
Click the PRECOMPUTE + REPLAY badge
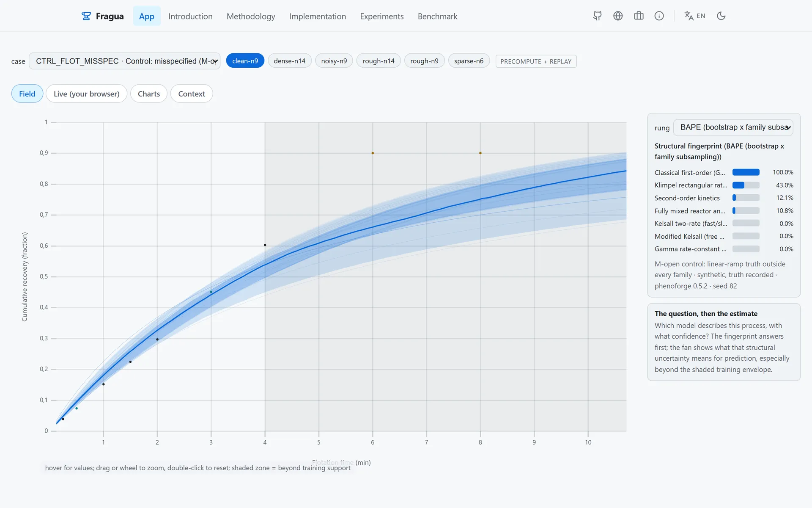coord(536,61)
